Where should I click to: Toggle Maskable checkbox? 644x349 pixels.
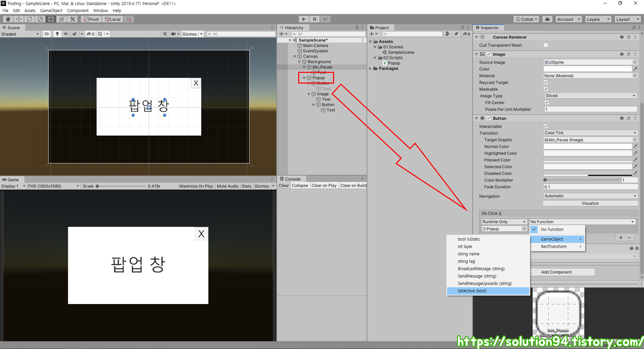click(x=546, y=89)
